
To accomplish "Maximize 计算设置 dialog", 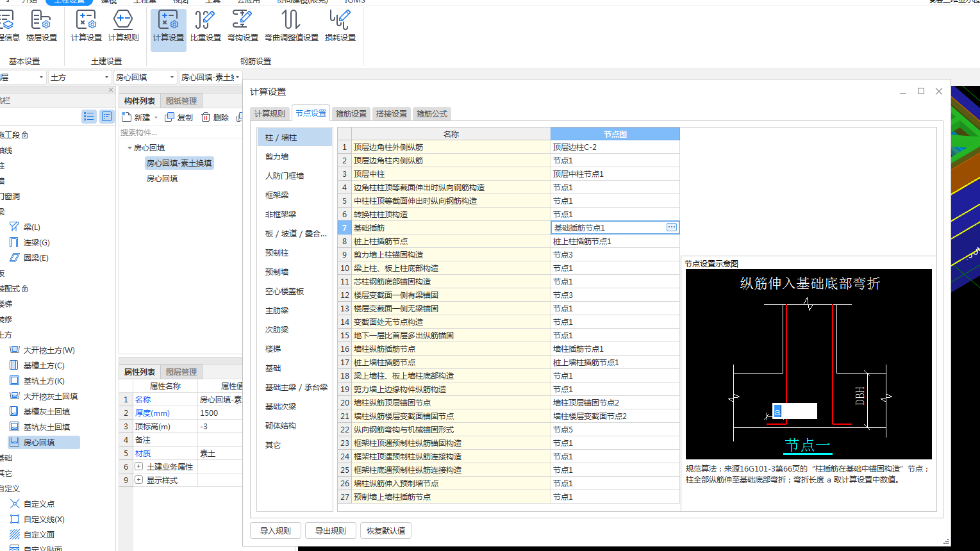I will [x=921, y=91].
